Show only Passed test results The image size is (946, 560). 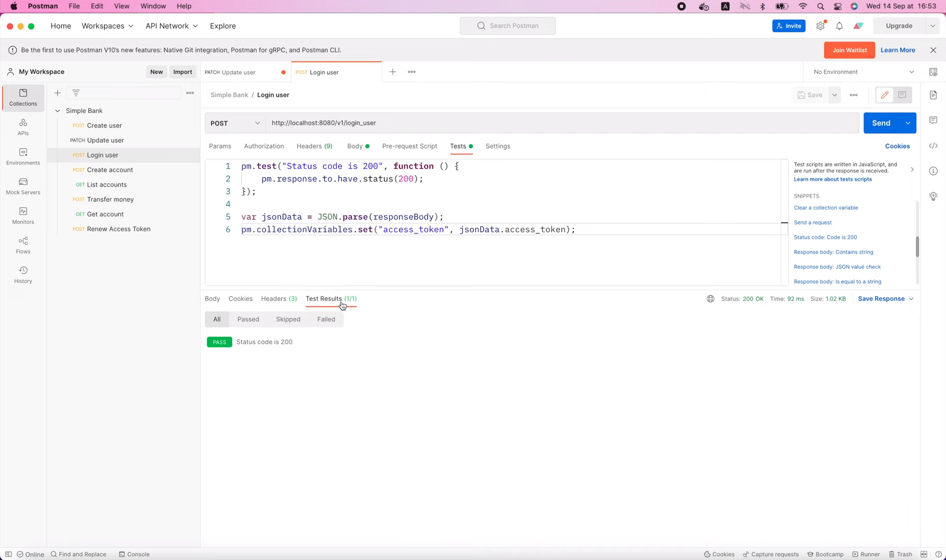[248, 319]
